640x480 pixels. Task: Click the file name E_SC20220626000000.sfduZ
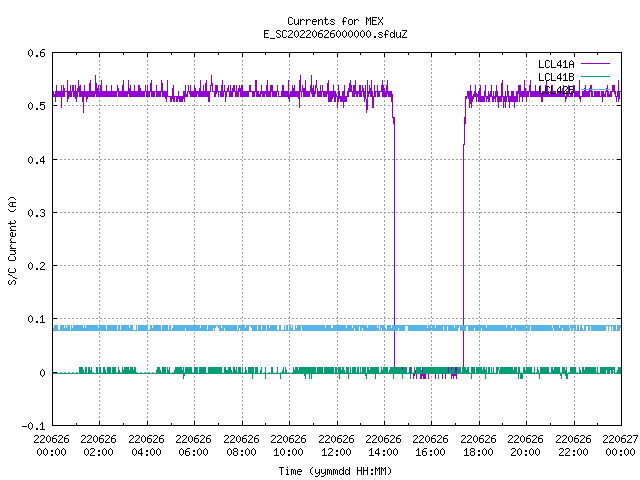pyautogui.click(x=335, y=34)
